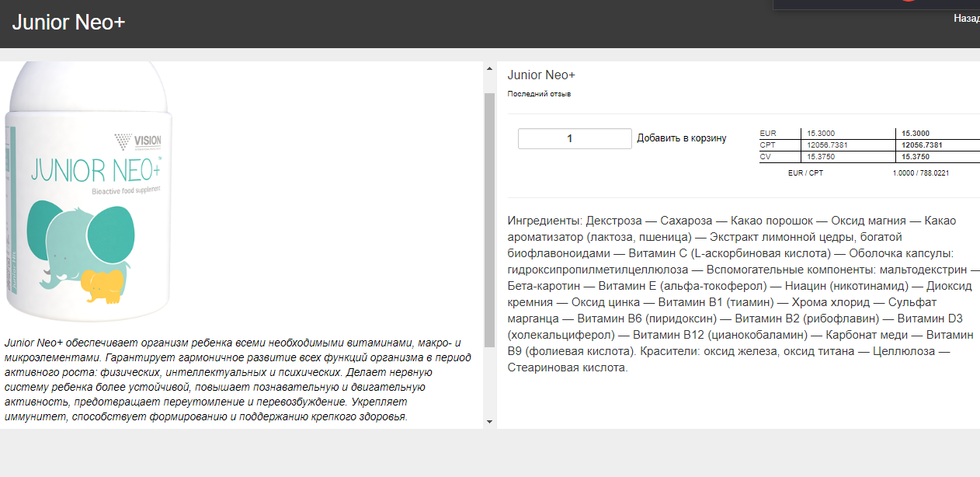
Task: Click the description panel scroll-up arrow
Action: 489,68
